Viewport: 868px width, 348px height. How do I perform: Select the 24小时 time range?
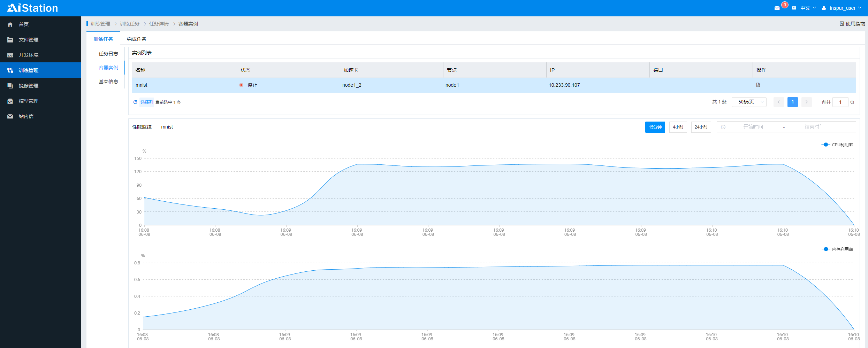click(x=701, y=127)
